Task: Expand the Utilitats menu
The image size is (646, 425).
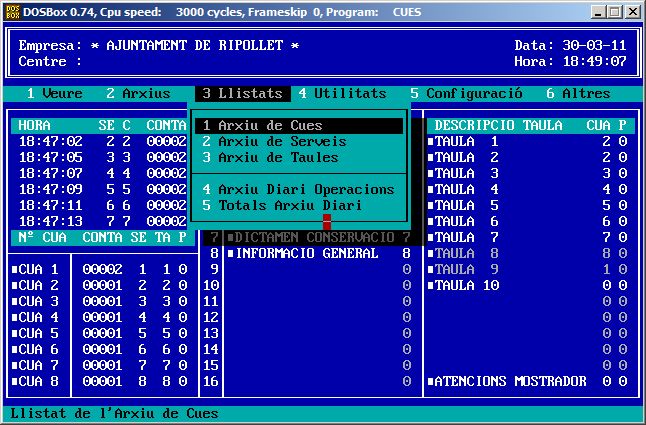Action: pyautogui.click(x=342, y=94)
